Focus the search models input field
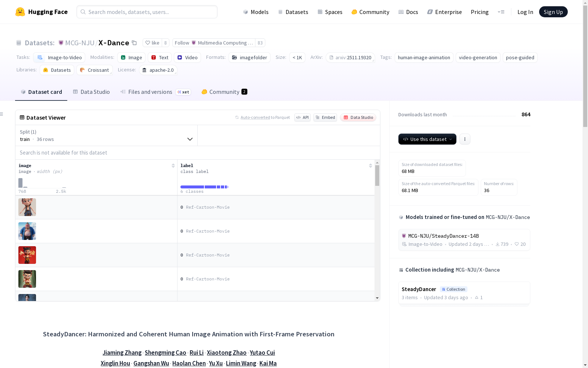 pyautogui.click(x=147, y=12)
